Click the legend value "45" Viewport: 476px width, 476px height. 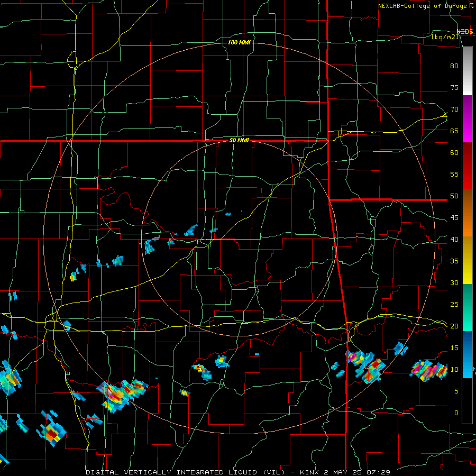(454, 218)
